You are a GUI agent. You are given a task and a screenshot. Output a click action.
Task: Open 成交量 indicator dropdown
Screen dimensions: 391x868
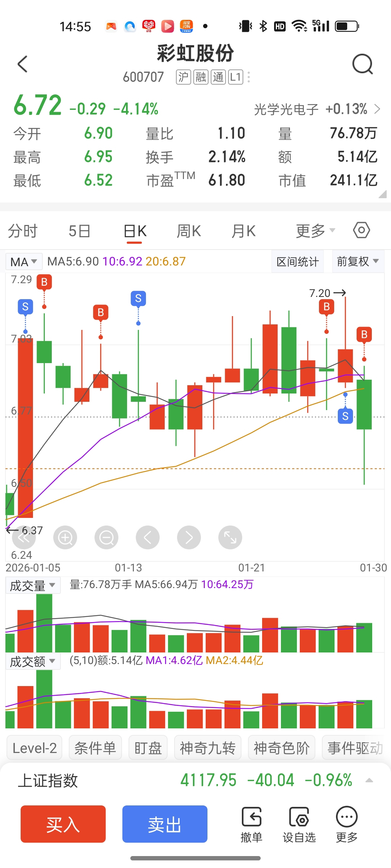point(33,586)
